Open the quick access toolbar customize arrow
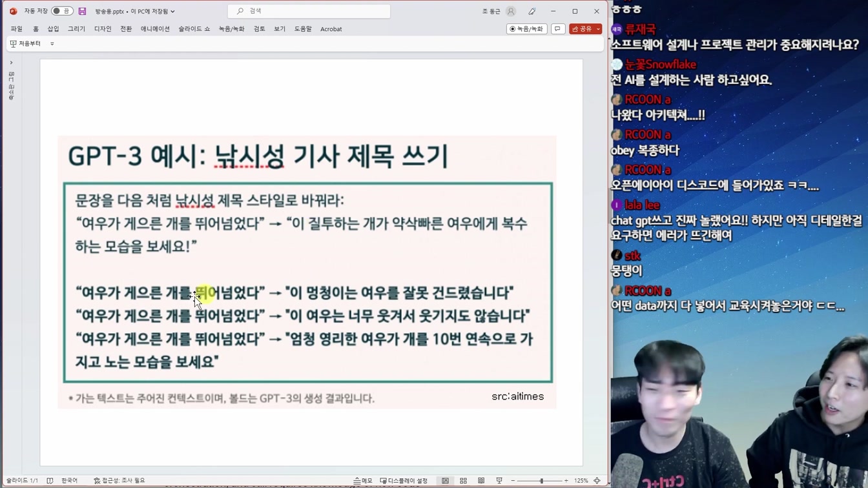This screenshot has width=868, height=488. pos(52,44)
